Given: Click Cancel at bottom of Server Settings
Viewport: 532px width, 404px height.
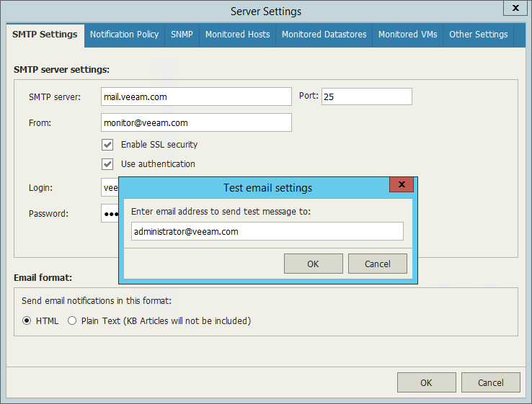Looking at the screenshot, I should pos(491,382).
